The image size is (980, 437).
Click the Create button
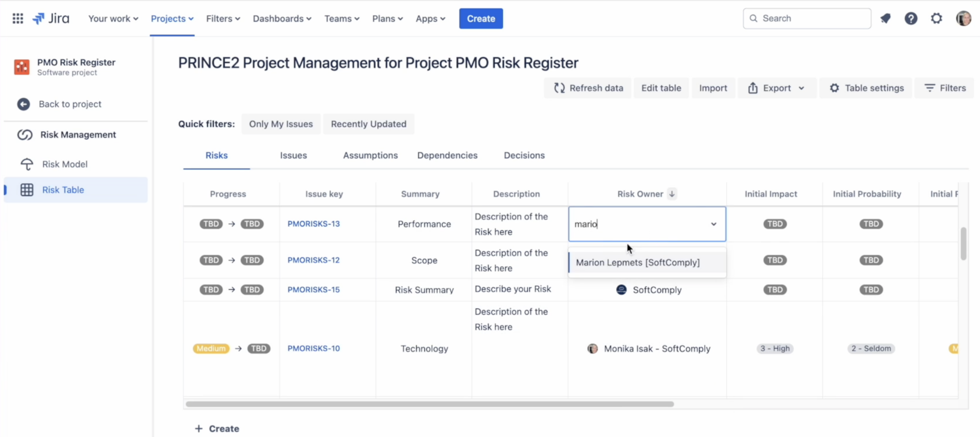(480, 19)
